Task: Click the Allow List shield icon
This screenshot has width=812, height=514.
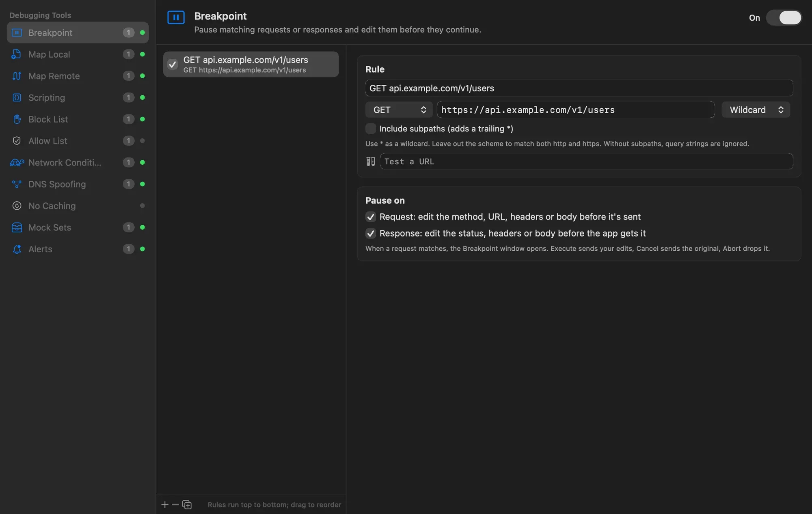Action: pyautogui.click(x=17, y=141)
